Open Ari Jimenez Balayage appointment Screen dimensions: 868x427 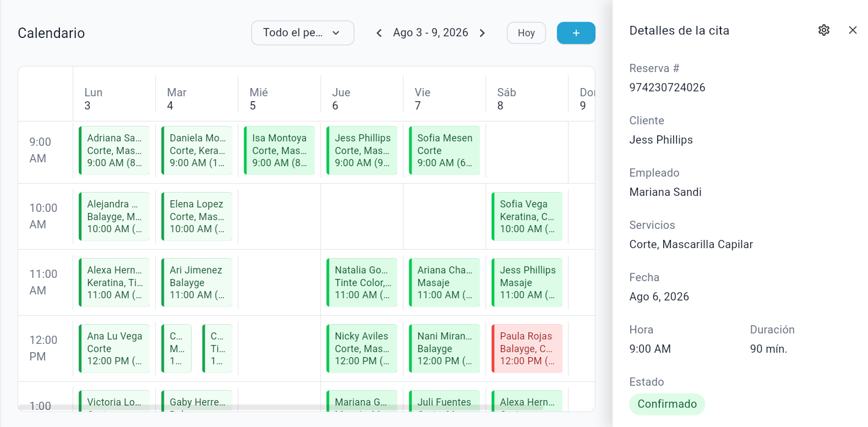point(197,282)
